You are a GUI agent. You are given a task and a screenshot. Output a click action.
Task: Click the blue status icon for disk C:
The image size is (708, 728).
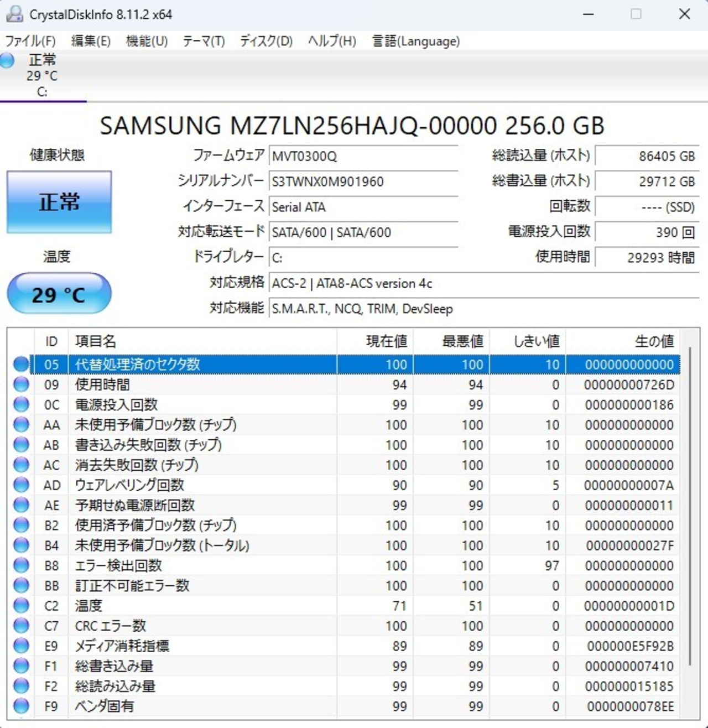click(x=8, y=60)
